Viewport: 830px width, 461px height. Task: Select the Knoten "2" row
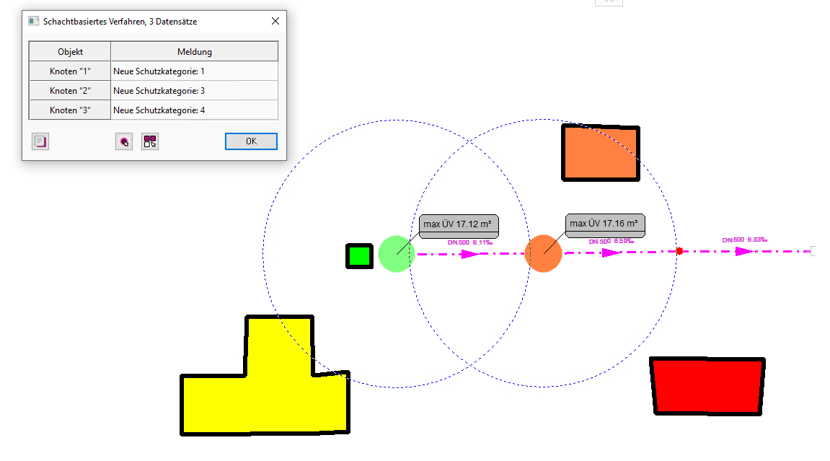coord(70,91)
